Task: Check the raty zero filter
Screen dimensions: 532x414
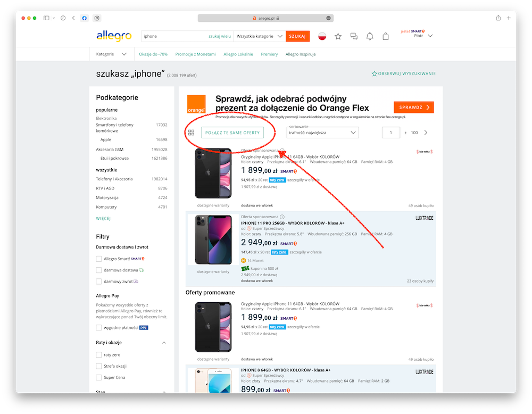Action: tap(99, 354)
